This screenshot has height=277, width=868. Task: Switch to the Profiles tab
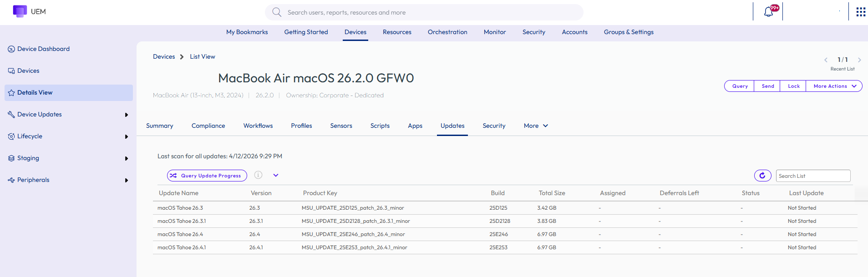pos(301,126)
